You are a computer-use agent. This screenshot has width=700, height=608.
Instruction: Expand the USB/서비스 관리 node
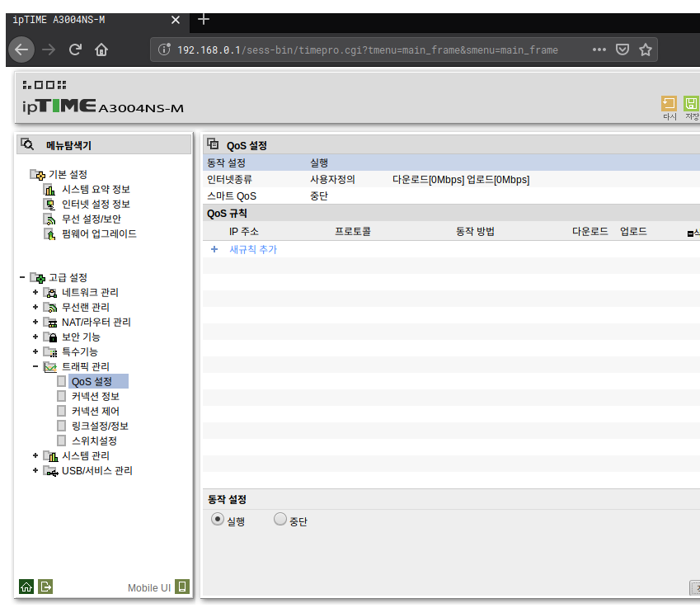[x=35, y=470]
